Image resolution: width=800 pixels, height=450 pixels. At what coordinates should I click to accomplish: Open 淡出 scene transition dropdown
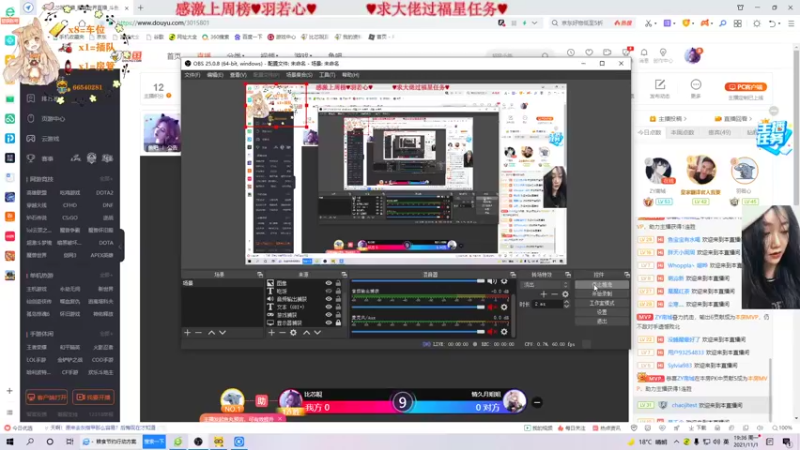(x=544, y=285)
